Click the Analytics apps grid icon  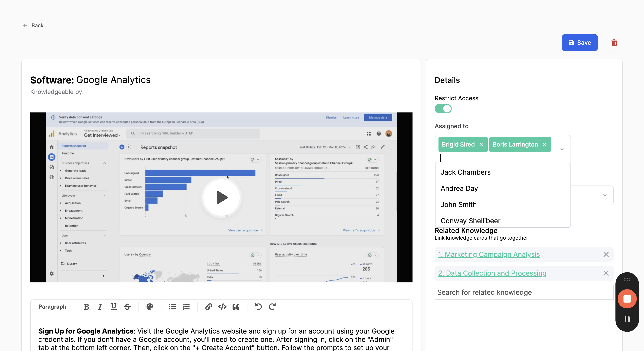368,134
